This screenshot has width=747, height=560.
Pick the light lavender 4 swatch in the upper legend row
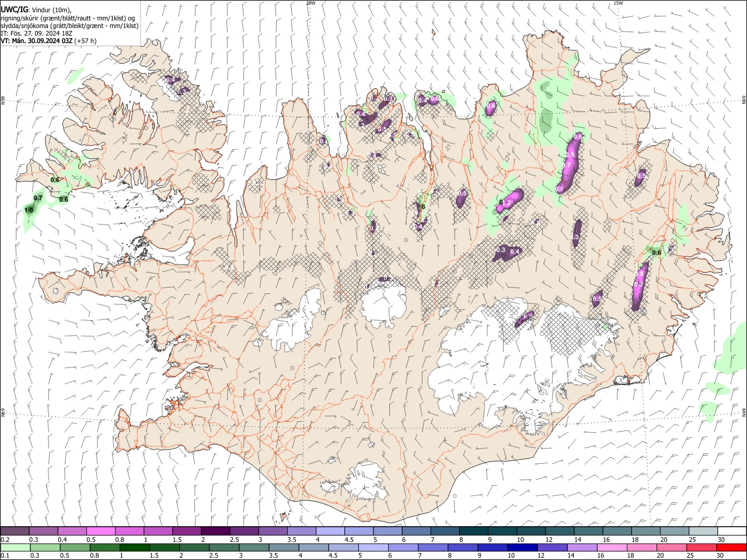pos(329,531)
